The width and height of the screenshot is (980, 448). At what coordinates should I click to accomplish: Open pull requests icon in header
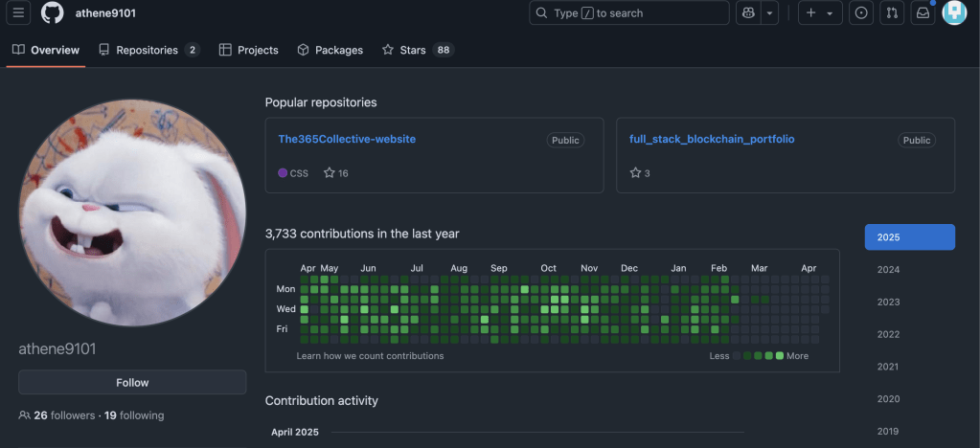coord(892,13)
